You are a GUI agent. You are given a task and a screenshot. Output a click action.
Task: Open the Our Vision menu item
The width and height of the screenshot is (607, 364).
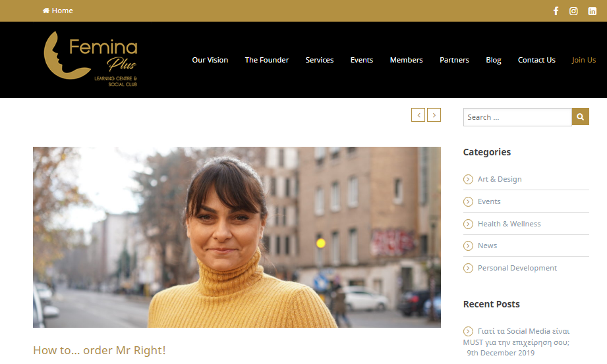click(210, 60)
